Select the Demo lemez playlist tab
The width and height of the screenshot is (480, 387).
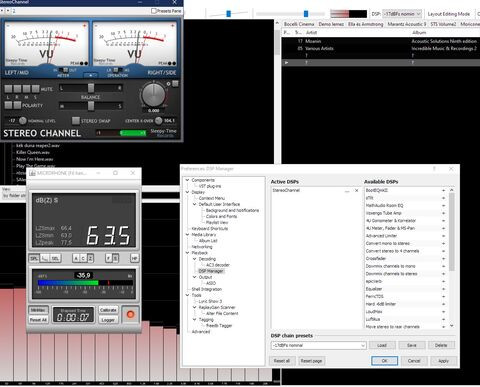[331, 24]
